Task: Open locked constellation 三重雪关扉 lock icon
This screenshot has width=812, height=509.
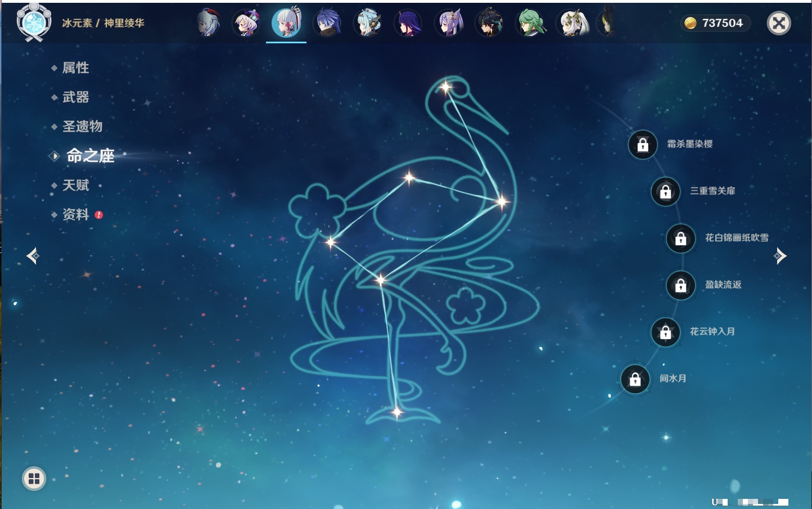Action: click(665, 191)
